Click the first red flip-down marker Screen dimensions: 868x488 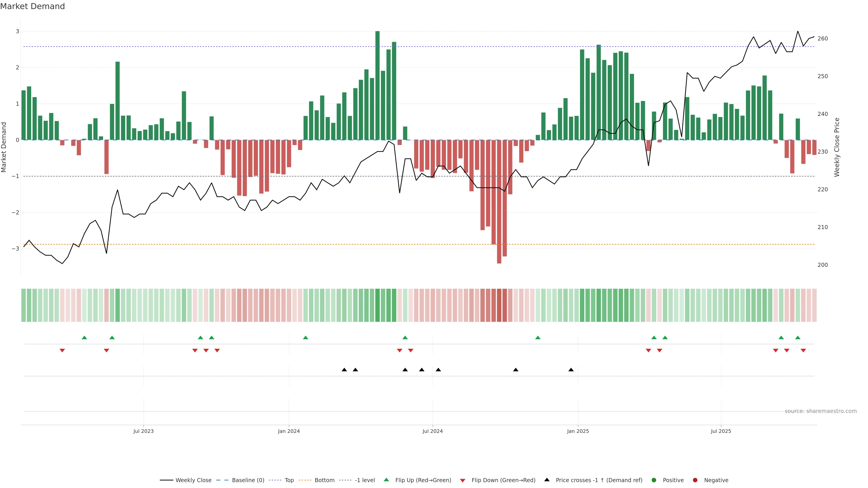62,351
